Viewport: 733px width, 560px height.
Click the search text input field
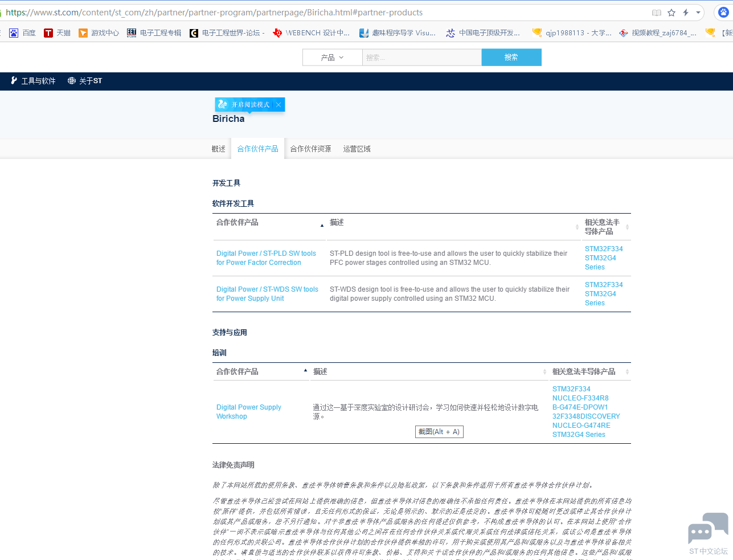[421, 58]
